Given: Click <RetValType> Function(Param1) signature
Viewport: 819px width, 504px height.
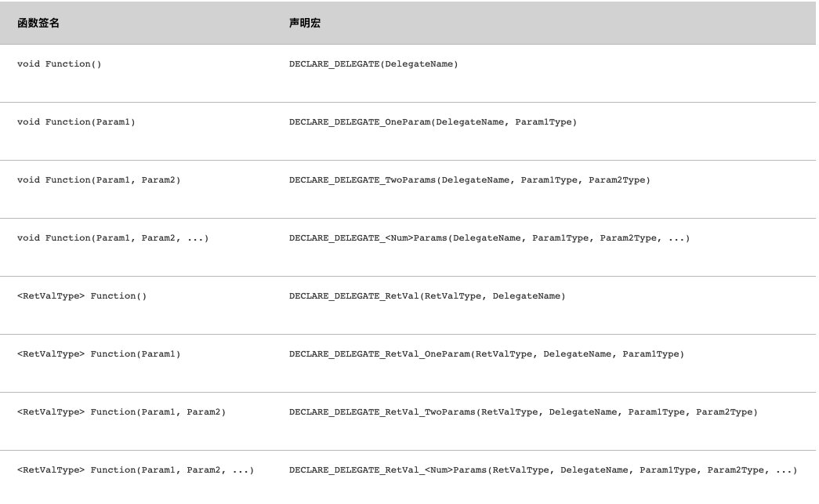Looking at the screenshot, I should (x=99, y=354).
